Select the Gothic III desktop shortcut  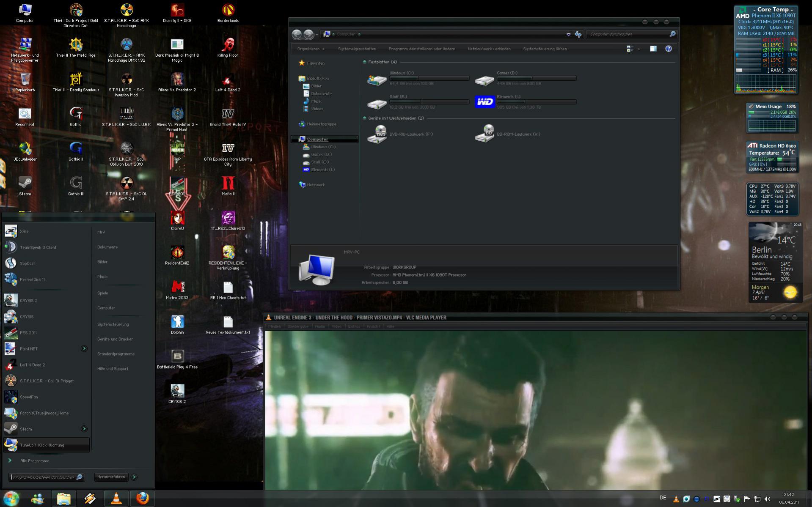point(76,186)
